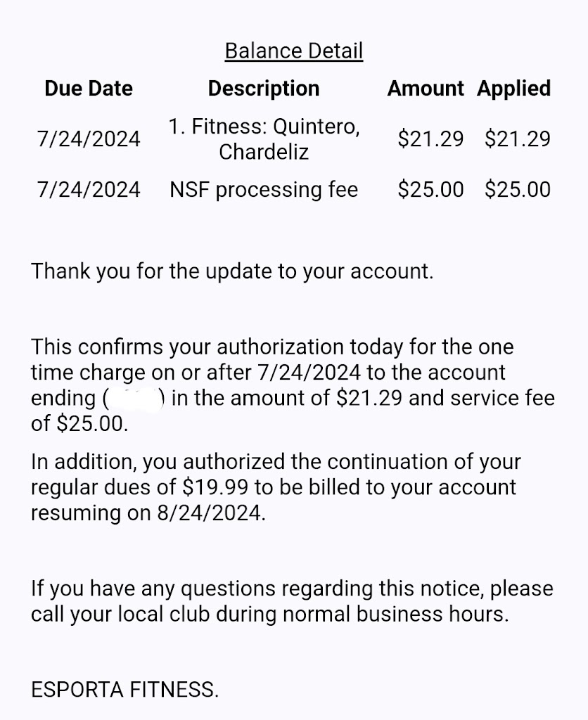Viewport: 588px width, 720px height.
Task: Click the Applied column header
Action: tap(513, 89)
